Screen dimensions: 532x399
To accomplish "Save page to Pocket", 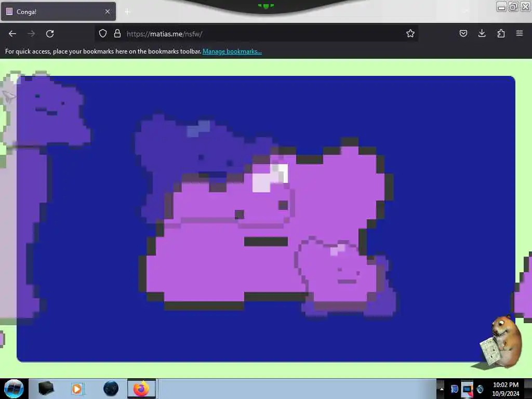I will tap(463, 33).
